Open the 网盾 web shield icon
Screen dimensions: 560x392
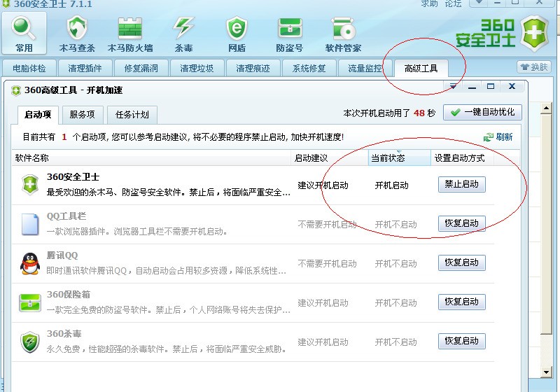click(237, 34)
